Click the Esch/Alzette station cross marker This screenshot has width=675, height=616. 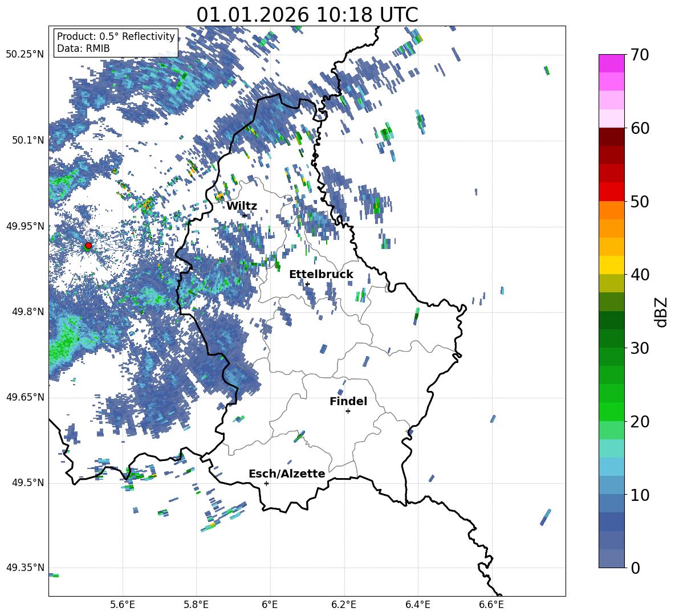point(266,483)
